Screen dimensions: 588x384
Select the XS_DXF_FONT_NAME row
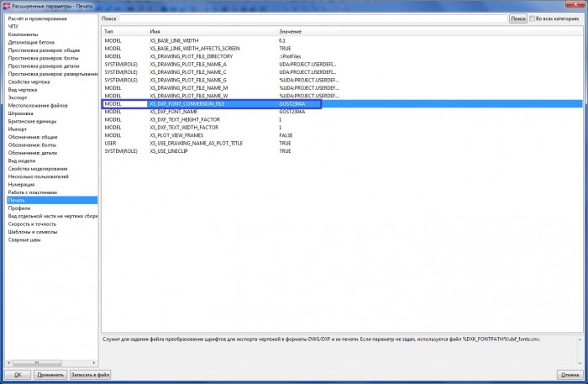(x=342, y=112)
